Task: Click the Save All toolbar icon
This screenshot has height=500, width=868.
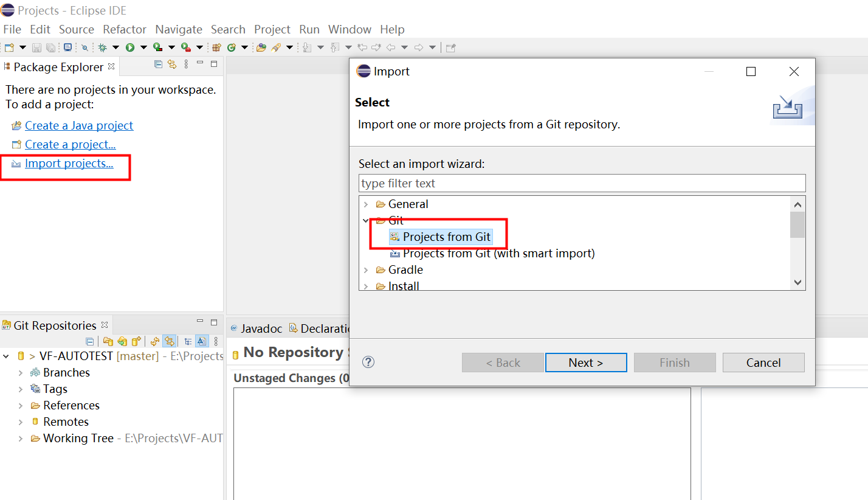Action: [50, 47]
